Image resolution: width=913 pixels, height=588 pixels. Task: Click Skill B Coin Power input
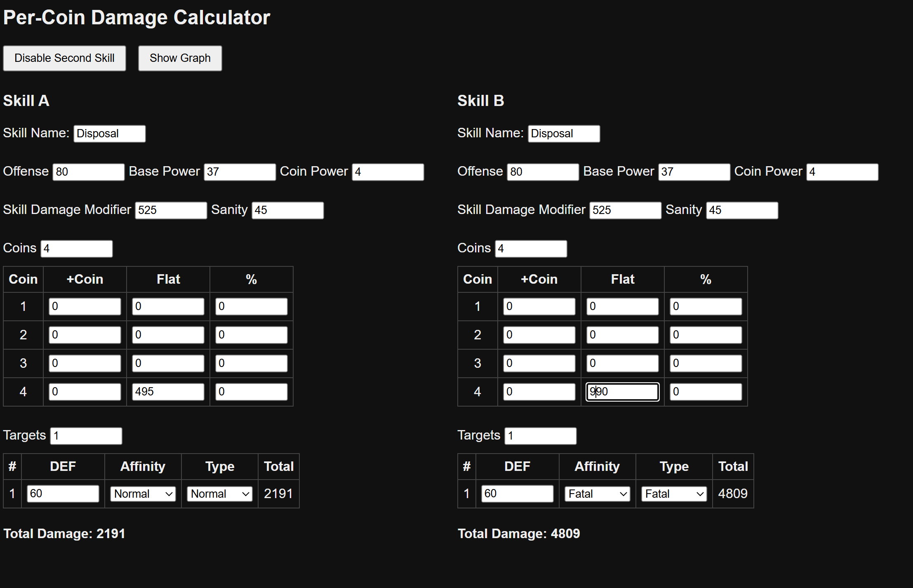coord(842,172)
